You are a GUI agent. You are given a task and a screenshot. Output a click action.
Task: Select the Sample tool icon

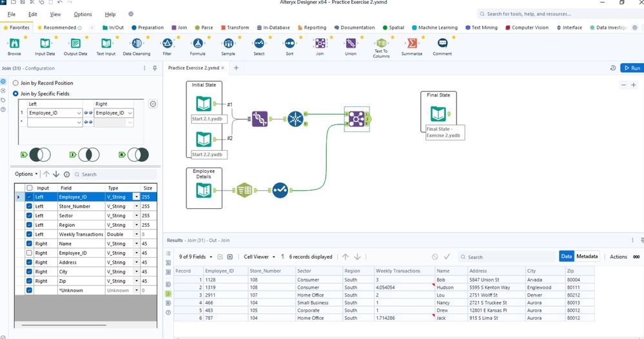pyautogui.click(x=228, y=43)
